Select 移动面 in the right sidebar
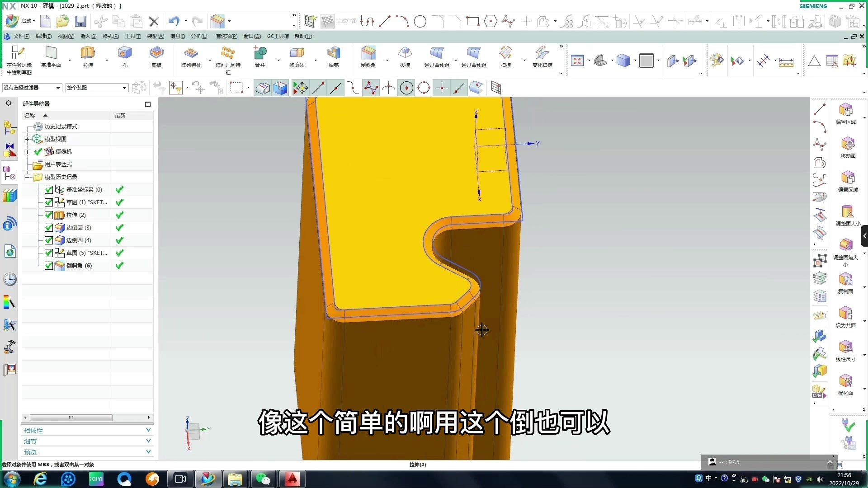Screen dimensions: 868x488 tap(847, 148)
